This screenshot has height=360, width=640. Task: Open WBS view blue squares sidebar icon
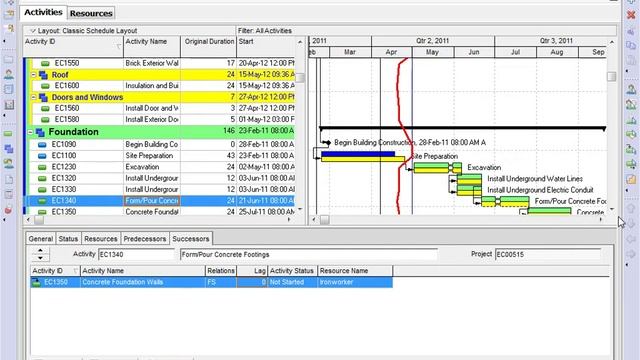[9, 149]
